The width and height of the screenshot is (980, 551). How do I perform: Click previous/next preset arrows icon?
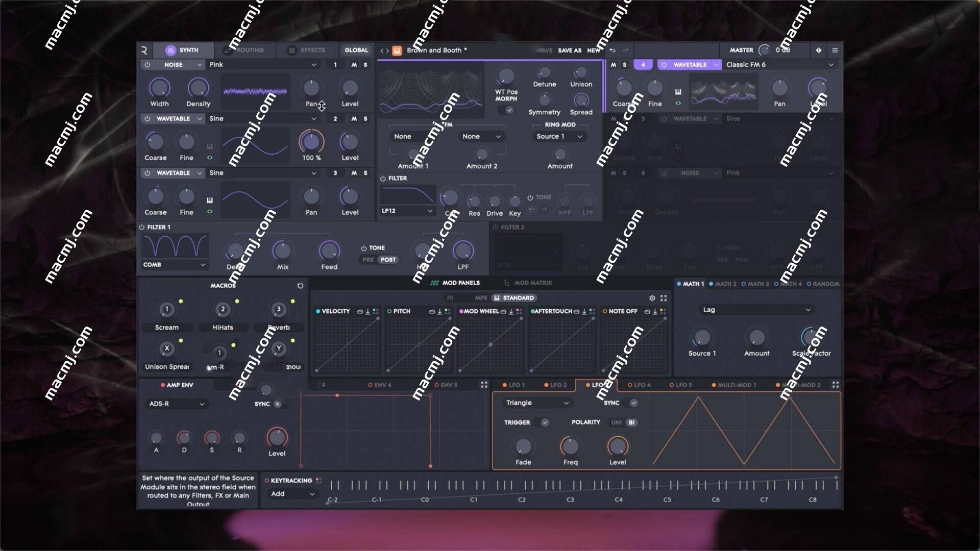pos(384,51)
